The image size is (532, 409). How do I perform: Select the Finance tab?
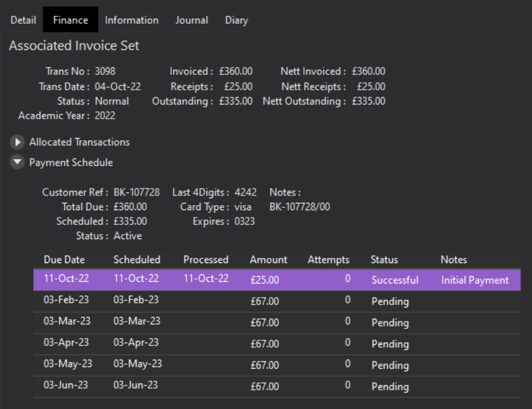pos(70,20)
